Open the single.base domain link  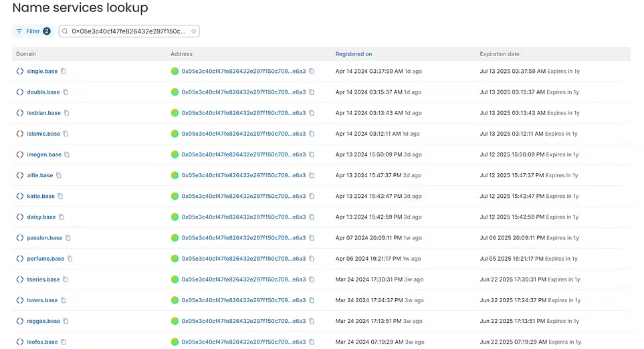click(42, 71)
